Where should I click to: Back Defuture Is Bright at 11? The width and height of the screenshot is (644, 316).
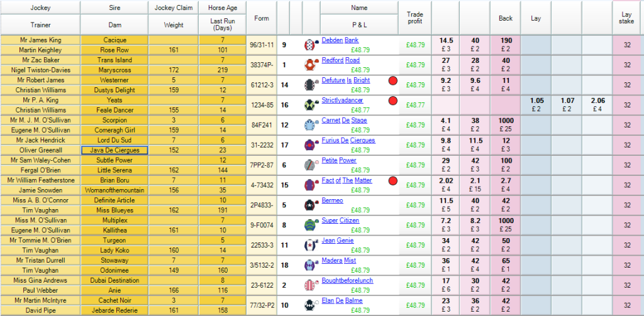pyautogui.click(x=505, y=85)
